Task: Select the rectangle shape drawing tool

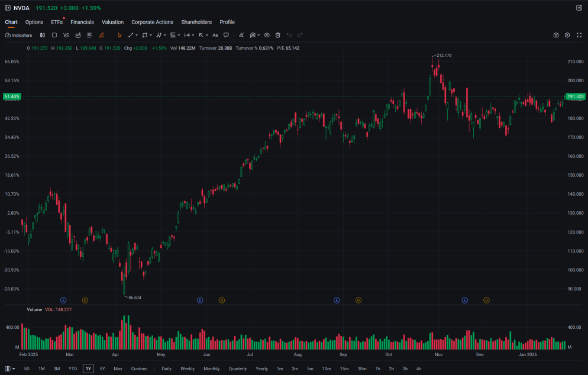Action: point(145,35)
